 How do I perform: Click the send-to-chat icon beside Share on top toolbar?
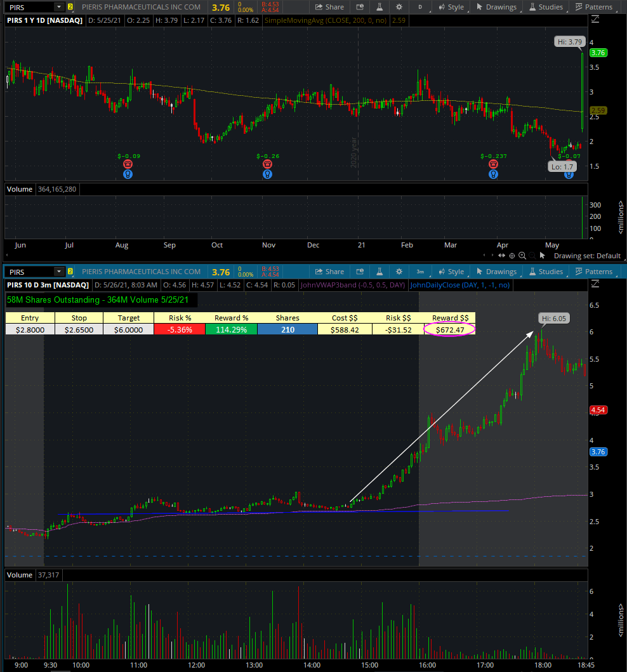[x=359, y=6]
